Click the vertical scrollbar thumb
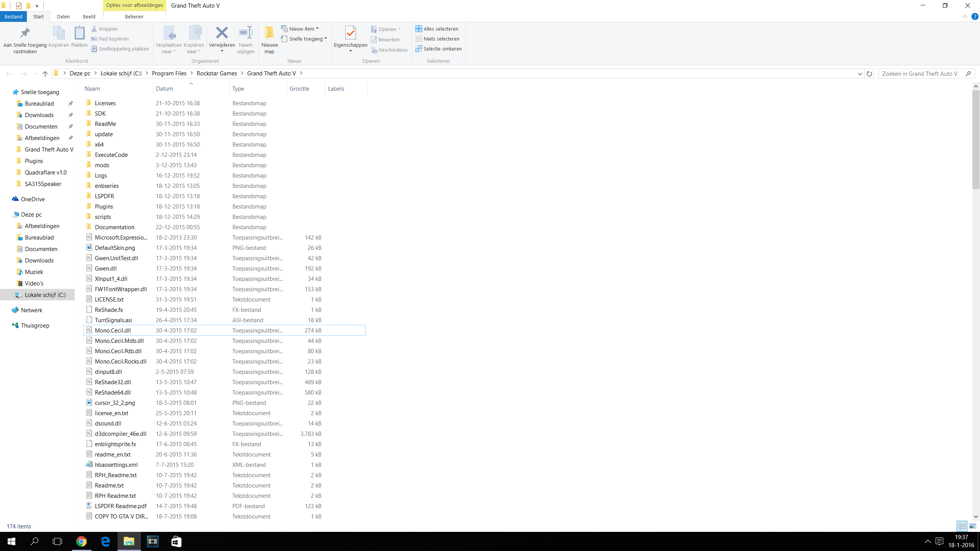The width and height of the screenshot is (980, 551). click(x=975, y=140)
